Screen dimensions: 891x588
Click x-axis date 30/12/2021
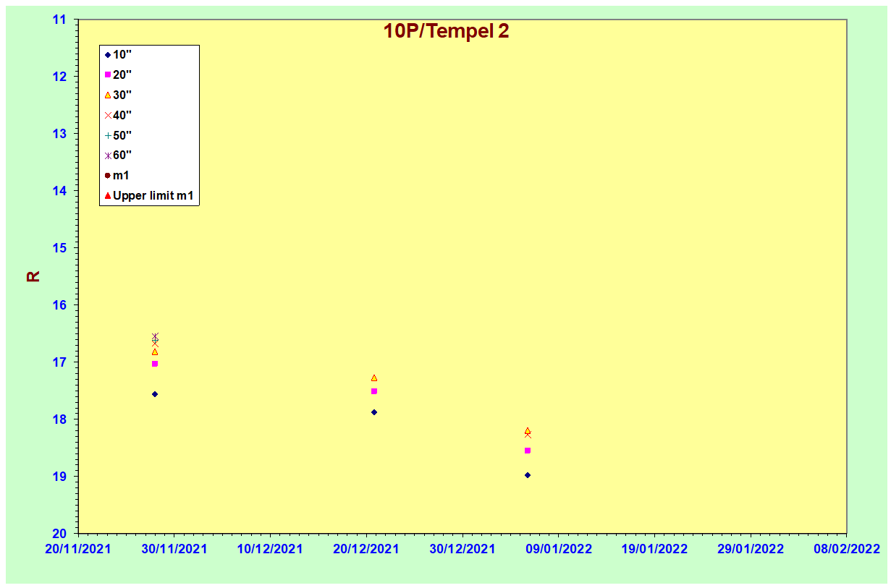pyautogui.click(x=463, y=549)
